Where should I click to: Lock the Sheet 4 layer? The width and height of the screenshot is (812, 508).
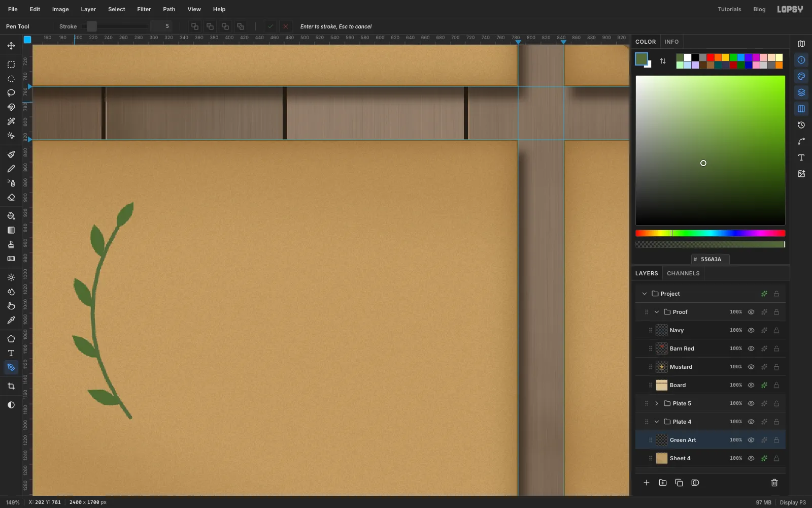[776, 458]
